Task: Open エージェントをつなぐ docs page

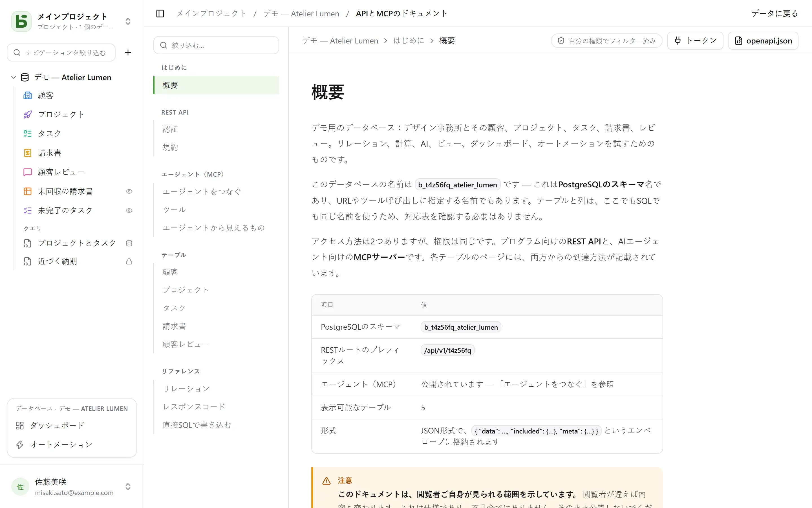Action: click(202, 192)
